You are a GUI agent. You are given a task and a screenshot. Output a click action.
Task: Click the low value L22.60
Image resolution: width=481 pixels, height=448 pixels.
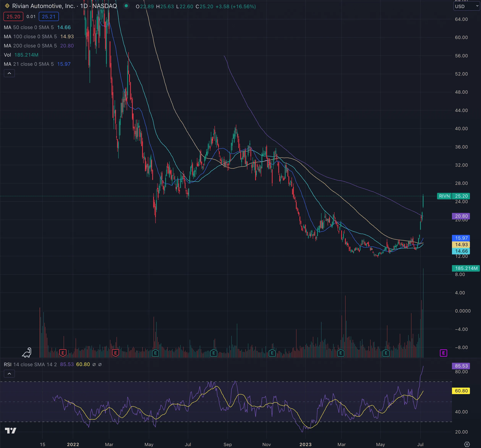click(185, 6)
